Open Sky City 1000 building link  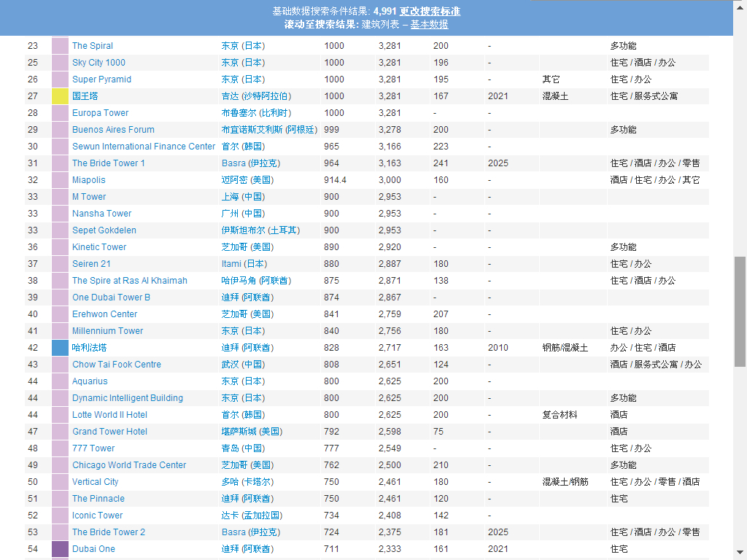tap(98, 63)
